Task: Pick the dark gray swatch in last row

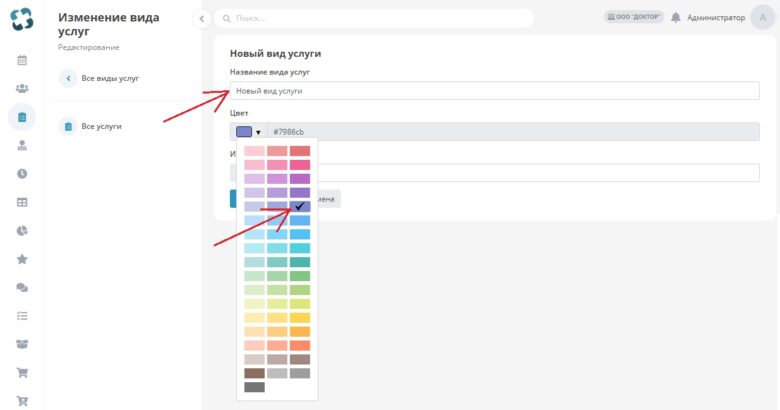Action: pyautogui.click(x=254, y=387)
